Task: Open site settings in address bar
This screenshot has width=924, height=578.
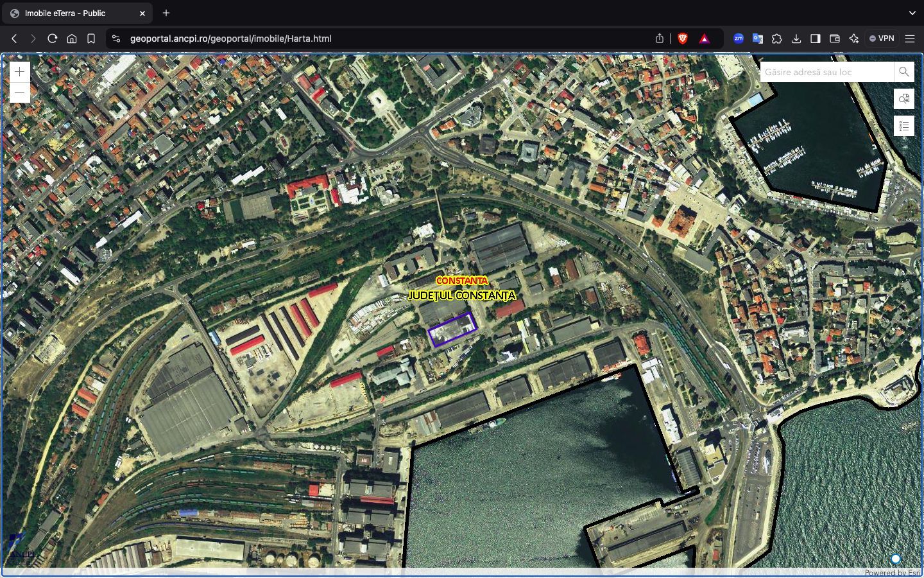Action: (116, 39)
